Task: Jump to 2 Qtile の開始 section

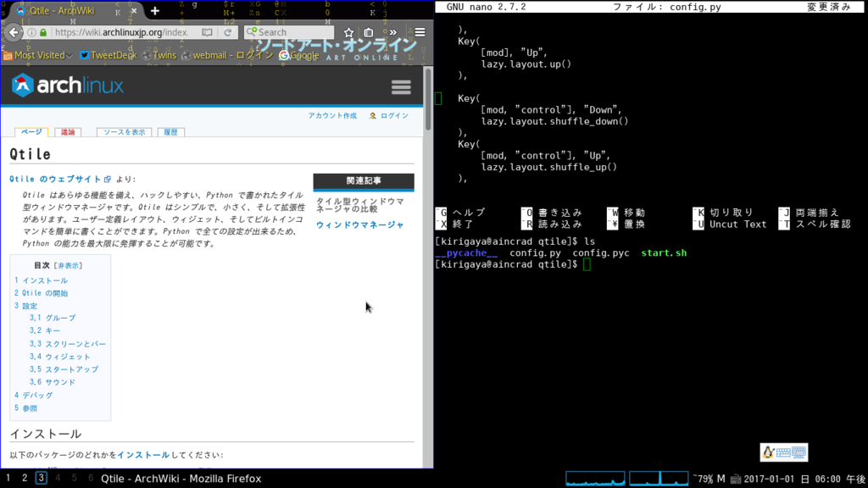Action: [x=41, y=293]
